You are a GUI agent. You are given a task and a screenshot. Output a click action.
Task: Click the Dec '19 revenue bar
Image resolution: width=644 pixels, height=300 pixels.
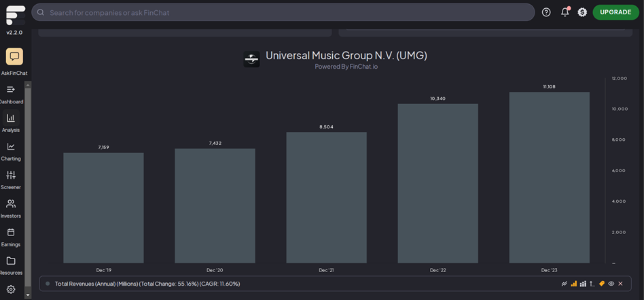(x=103, y=207)
